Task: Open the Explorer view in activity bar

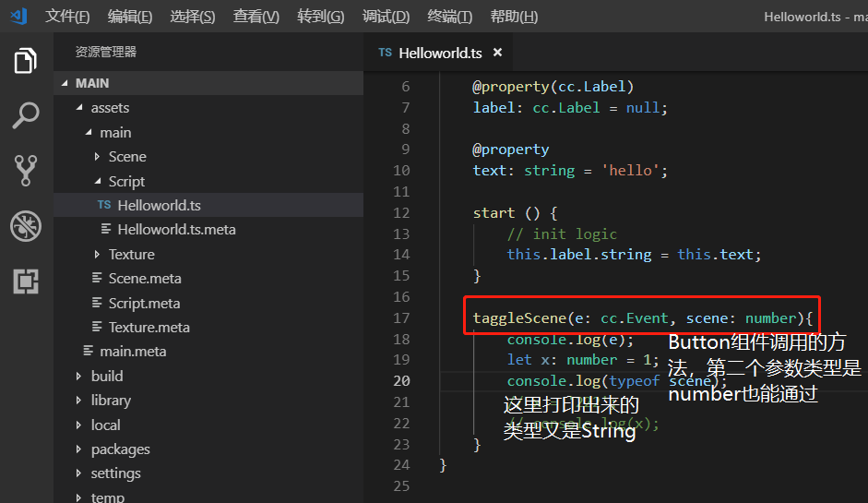Action: [26, 61]
